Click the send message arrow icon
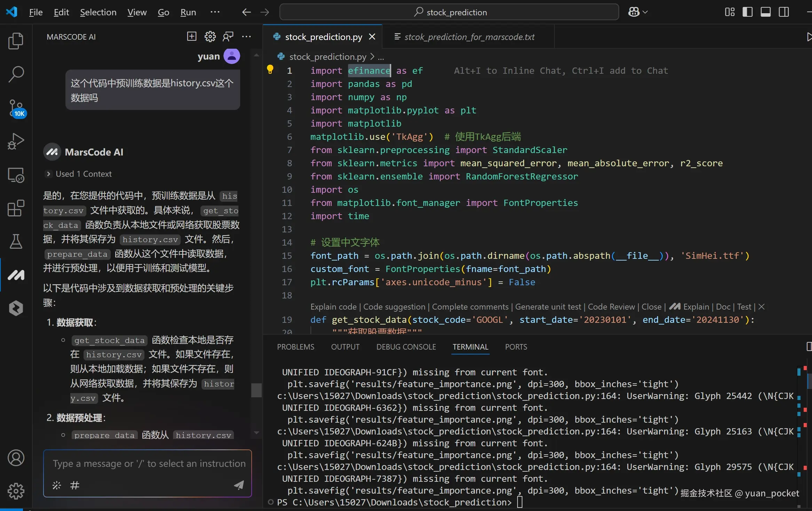The height and width of the screenshot is (511, 812). click(x=239, y=485)
